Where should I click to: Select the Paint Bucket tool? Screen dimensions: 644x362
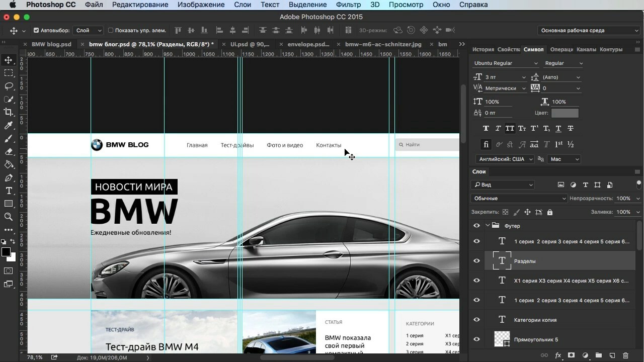pyautogui.click(x=9, y=164)
